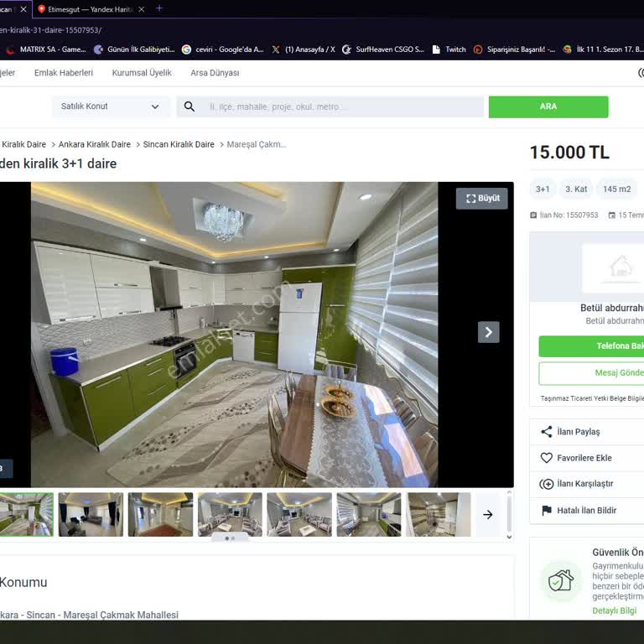Screen dimensions: 644x644
Task: Open Arsa Dünyası menu item
Action: (x=215, y=73)
